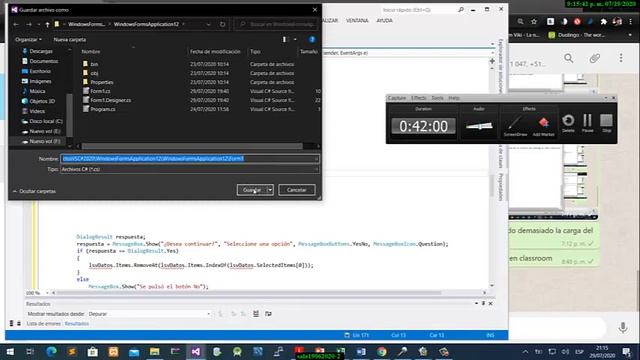Switch to Visual Studio on taskbar

coord(196,351)
